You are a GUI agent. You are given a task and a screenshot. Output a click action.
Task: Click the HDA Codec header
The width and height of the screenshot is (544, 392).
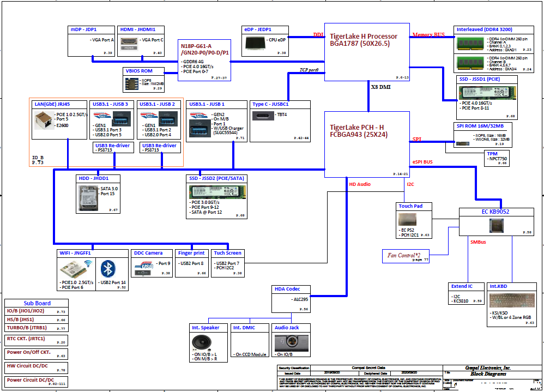(291, 289)
